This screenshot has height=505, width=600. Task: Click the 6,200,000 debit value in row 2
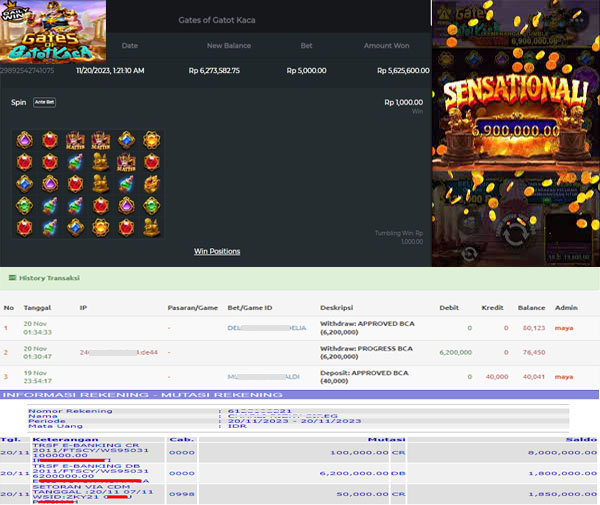[x=456, y=352]
